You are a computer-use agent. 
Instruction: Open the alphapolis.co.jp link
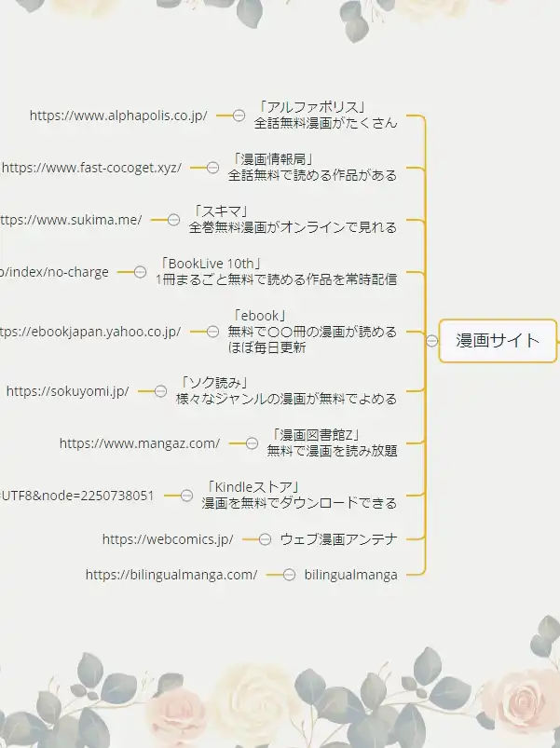[118, 116]
